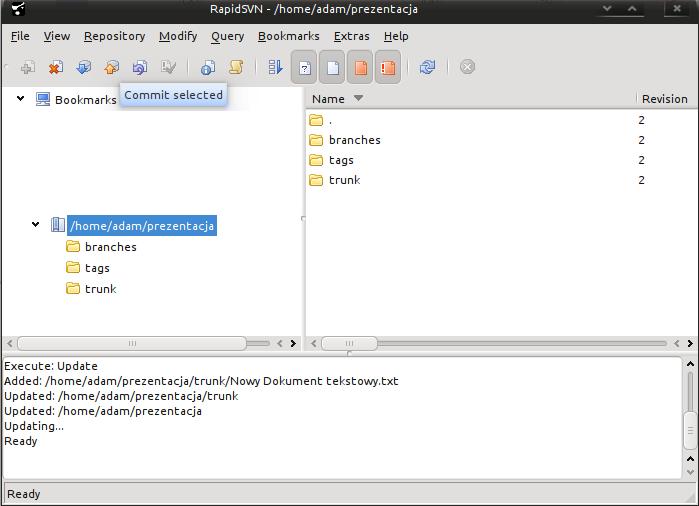Viewport: 699px width, 506px height.
Task: Select tags row in the file list
Action: 501,160
